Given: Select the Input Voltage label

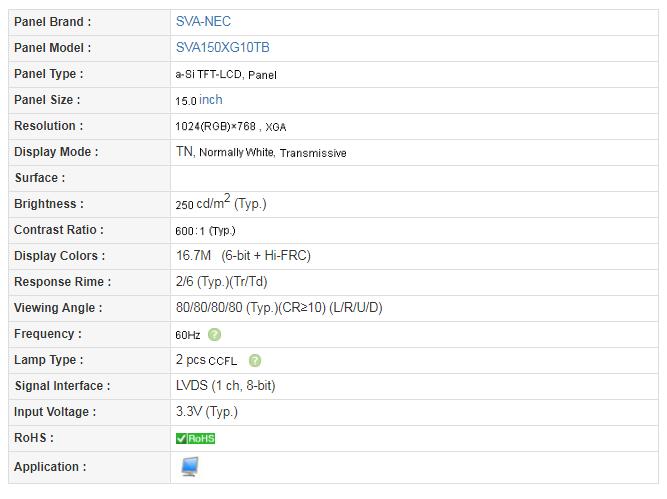Looking at the screenshot, I should pyautogui.click(x=55, y=412).
